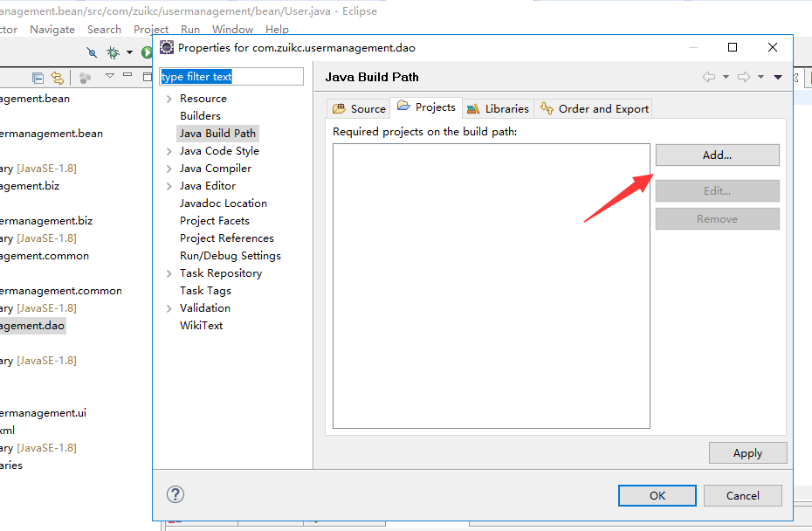This screenshot has height=531, width=812.
Task: Open the Help menu
Action: click(x=277, y=30)
